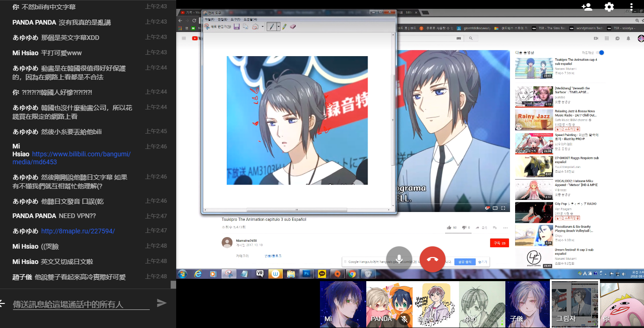Select Mi participant thumbnail

343,304
